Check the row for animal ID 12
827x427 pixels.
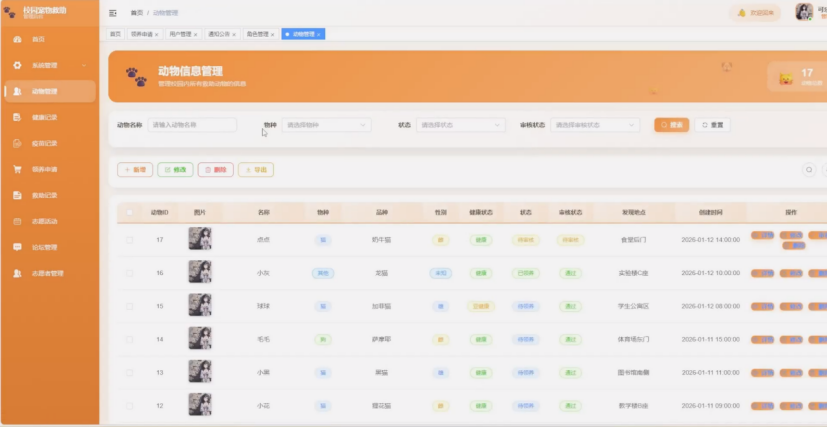pyautogui.click(x=129, y=406)
